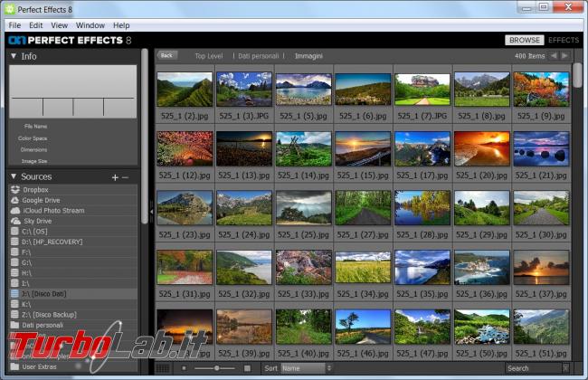Click Perfect Effects title bar icon
This screenshot has height=380, width=588.
click(x=10, y=9)
